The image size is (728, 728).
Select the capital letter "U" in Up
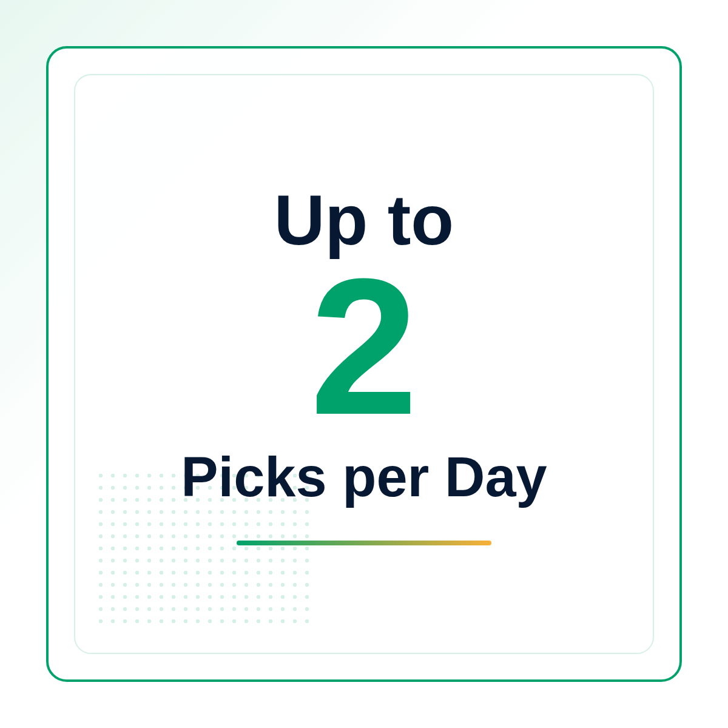(298, 221)
